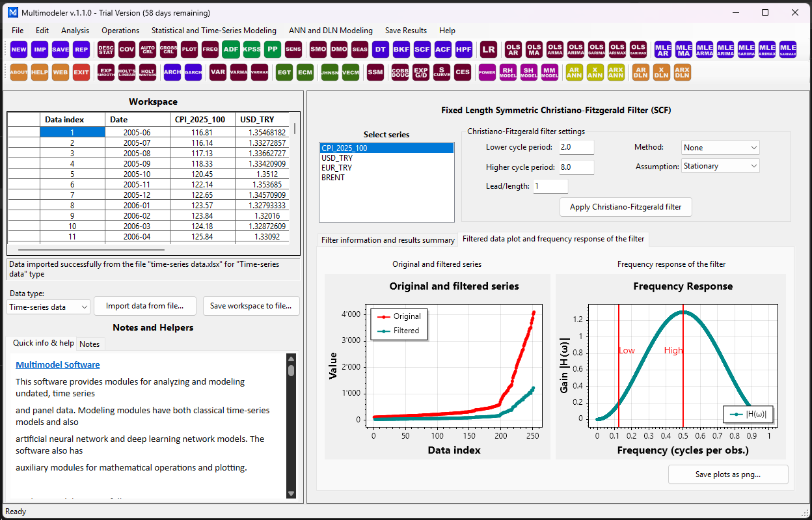The height and width of the screenshot is (520, 812).
Task: Open the DESC STAT descriptive statistics tool
Action: pyautogui.click(x=106, y=49)
